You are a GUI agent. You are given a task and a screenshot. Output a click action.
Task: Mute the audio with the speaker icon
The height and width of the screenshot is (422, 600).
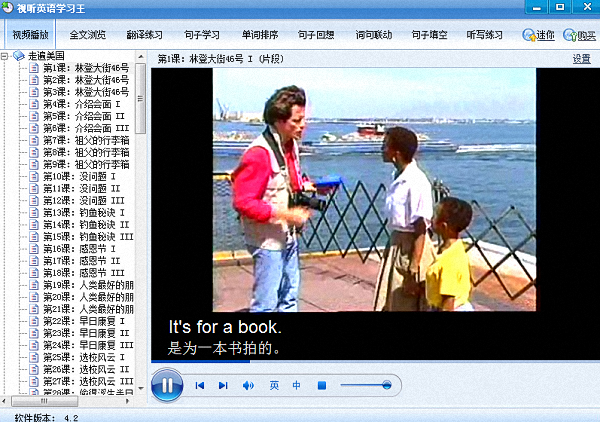tap(249, 385)
